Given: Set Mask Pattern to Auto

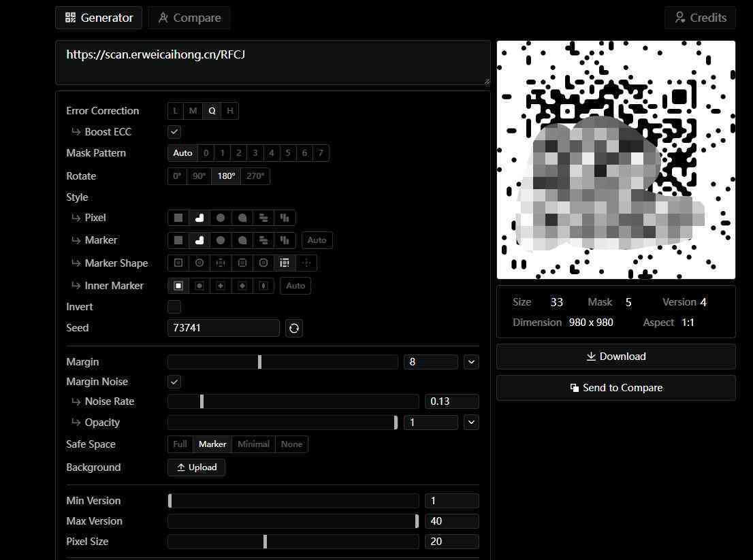Looking at the screenshot, I should (182, 153).
